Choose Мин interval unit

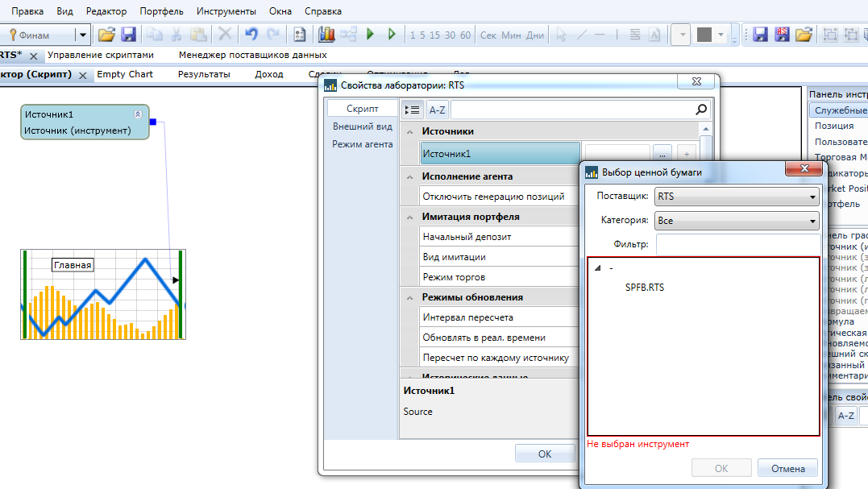pyautogui.click(x=511, y=35)
